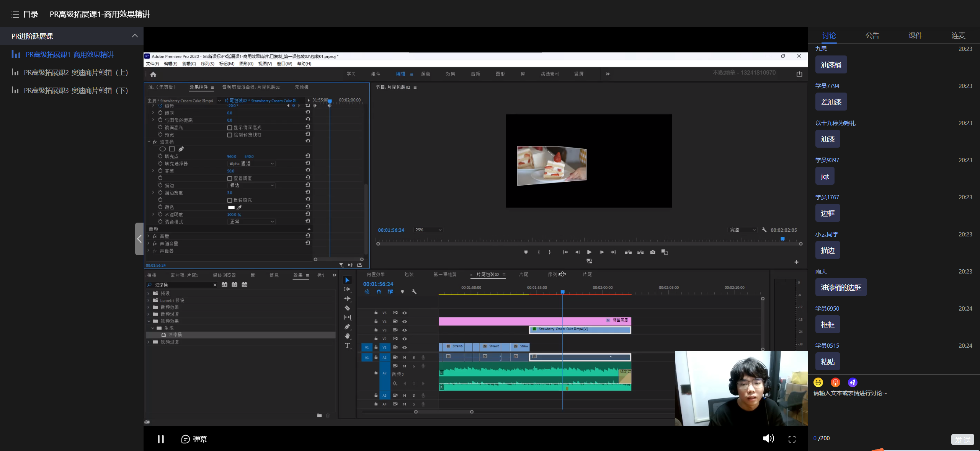Open the 序列(S) menu
This screenshot has width=980, height=451.
click(x=207, y=64)
